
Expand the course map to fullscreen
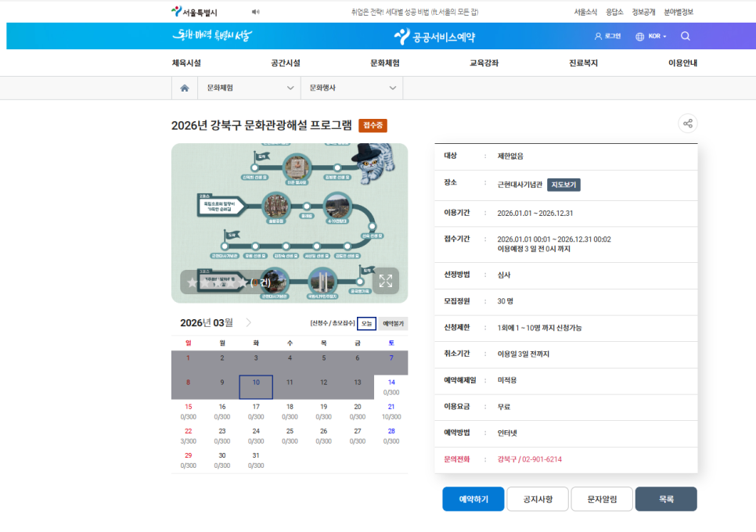click(385, 281)
